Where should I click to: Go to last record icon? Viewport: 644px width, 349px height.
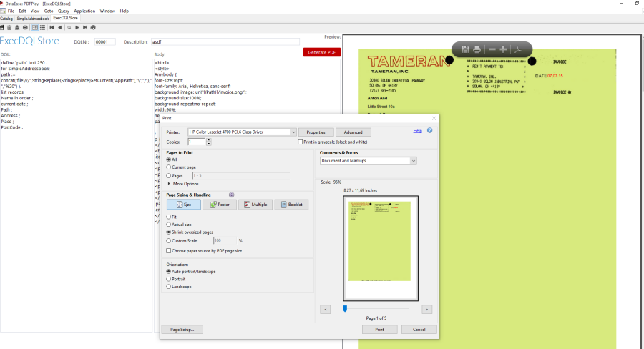(x=85, y=27)
